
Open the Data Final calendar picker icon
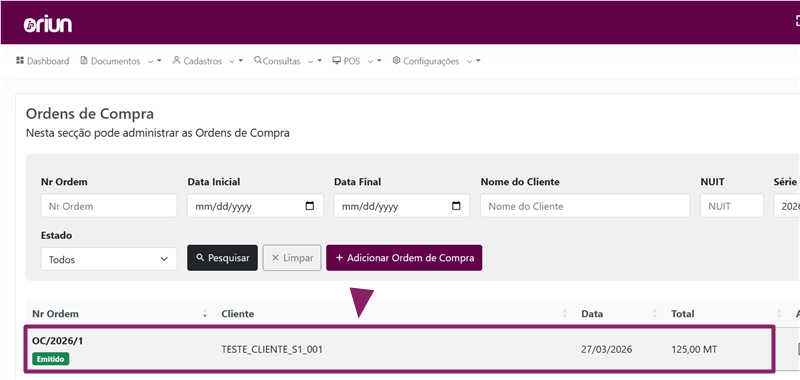coord(456,206)
